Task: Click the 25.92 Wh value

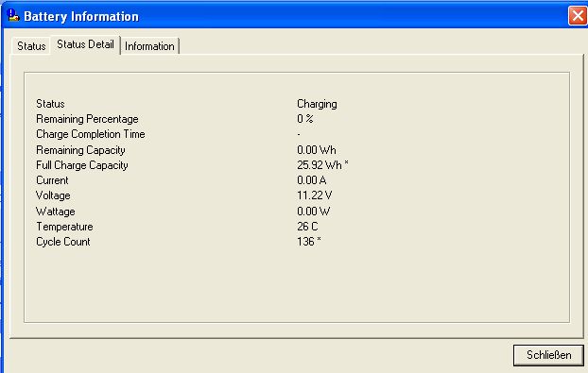Action: click(322, 164)
